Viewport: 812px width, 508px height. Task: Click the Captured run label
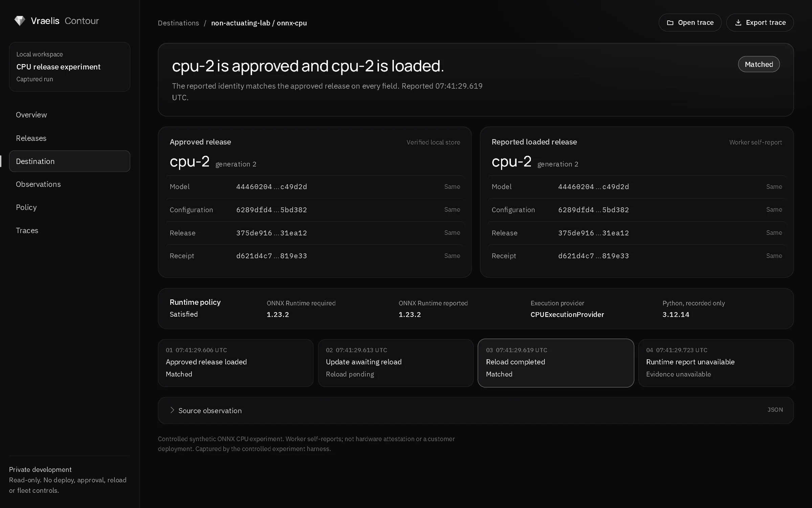pyautogui.click(x=35, y=79)
